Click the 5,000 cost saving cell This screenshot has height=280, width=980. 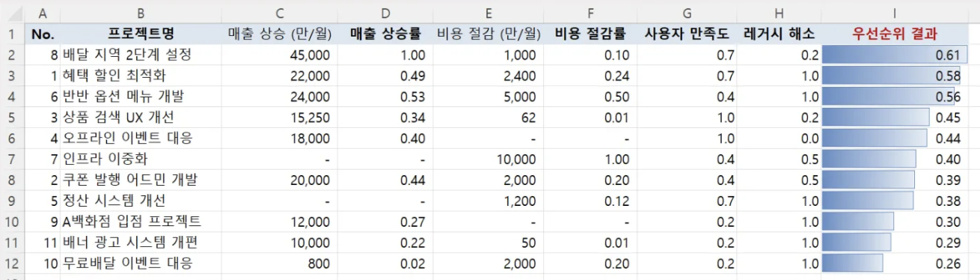click(488, 97)
